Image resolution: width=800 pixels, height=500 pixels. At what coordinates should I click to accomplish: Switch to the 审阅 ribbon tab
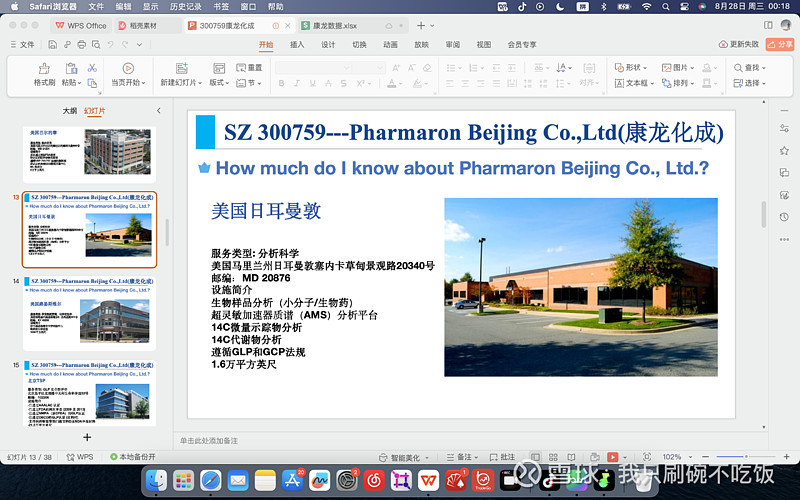[x=453, y=45]
